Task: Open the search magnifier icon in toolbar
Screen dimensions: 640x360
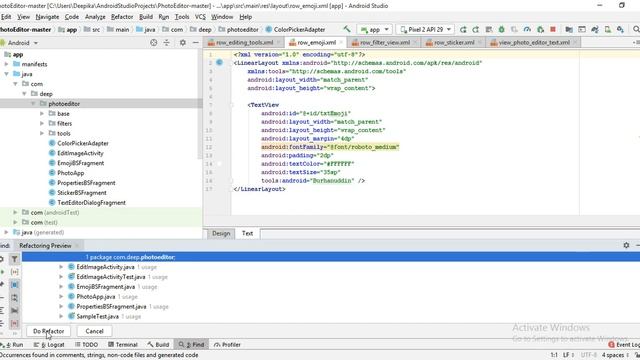Action: pos(636,29)
